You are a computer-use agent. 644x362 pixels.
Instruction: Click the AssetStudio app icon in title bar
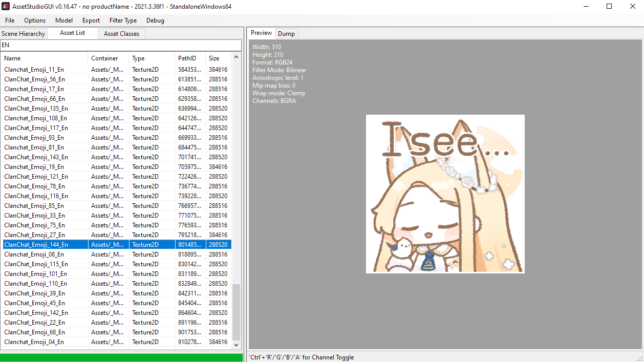click(x=6, y=6)
